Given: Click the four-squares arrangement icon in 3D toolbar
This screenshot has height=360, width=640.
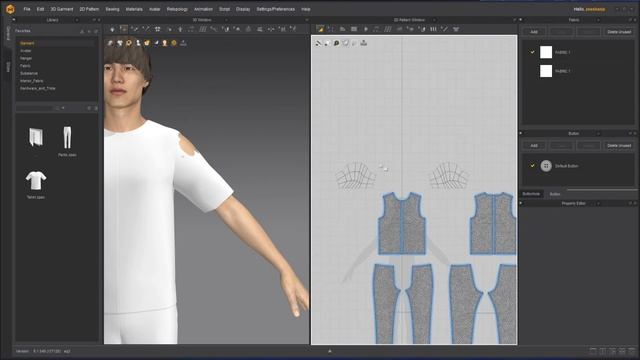Looking at the screenshot, I should pos(158,29).
